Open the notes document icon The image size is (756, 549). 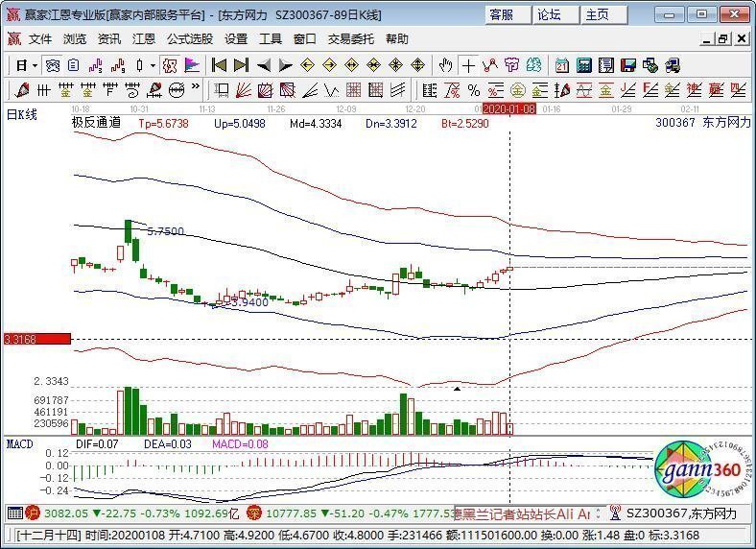(606, 65)
